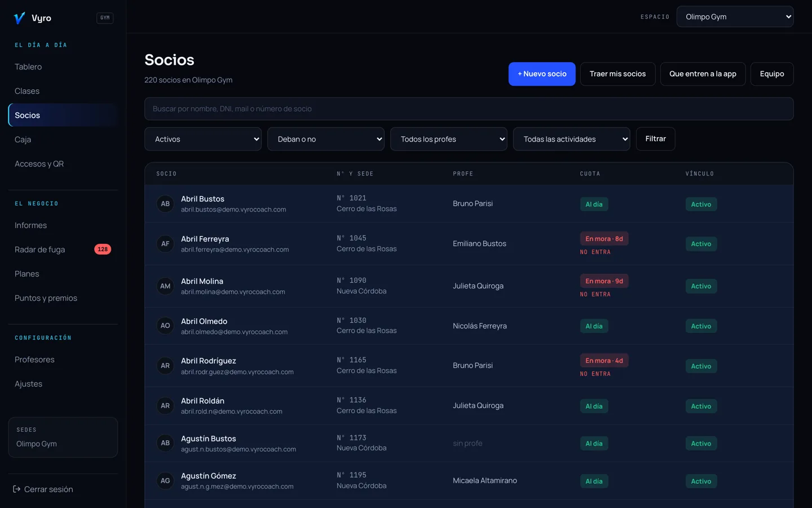Click the Olimpo Gym sedes card
812x508 pixels.
[63, 437]
